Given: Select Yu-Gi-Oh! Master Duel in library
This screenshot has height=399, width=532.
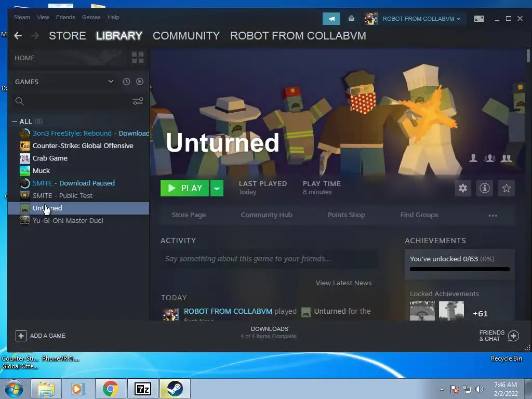Looking at the screenshot, I should (x=78, y=220).
